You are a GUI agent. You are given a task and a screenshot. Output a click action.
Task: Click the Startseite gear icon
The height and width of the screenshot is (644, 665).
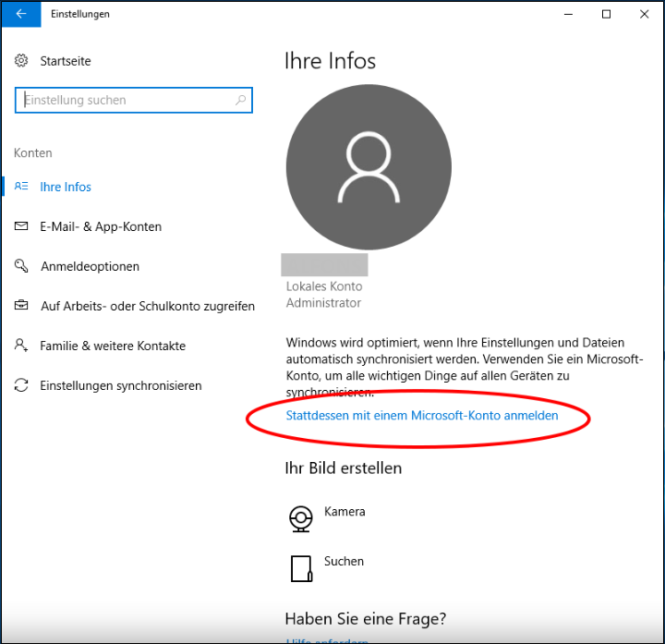point(21,61)
